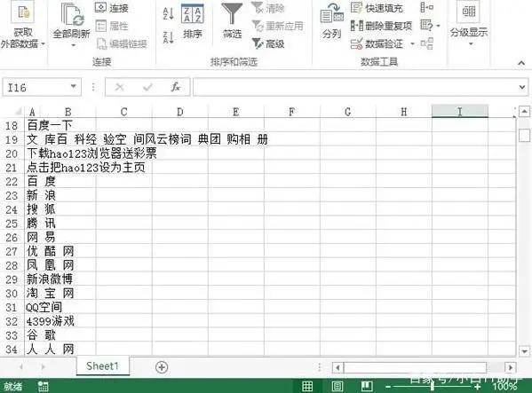Select the cell 点击把hao123设为主页

[86, 168]
